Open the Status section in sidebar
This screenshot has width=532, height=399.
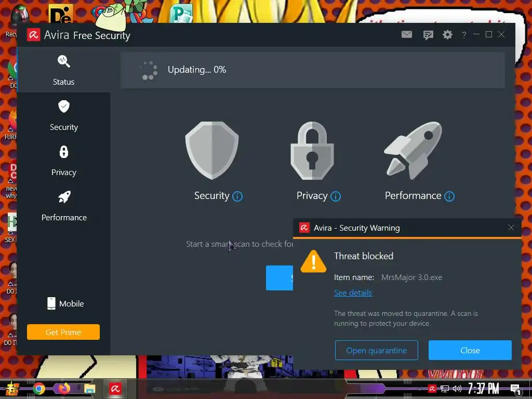tap(63, 70)
